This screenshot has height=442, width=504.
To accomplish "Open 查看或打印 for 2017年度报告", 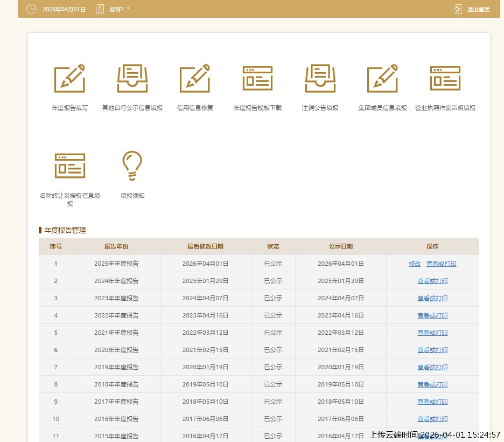I will pos(432,402).
